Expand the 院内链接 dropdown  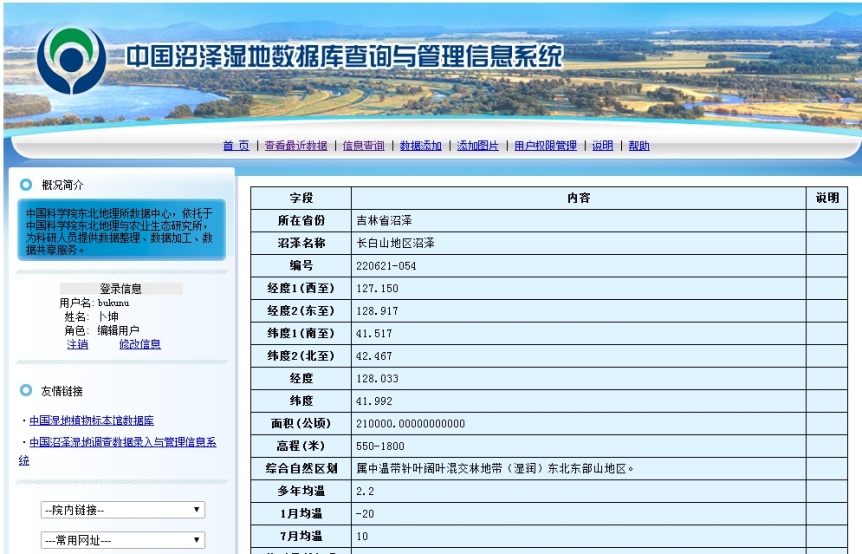(x=123, y=510)
